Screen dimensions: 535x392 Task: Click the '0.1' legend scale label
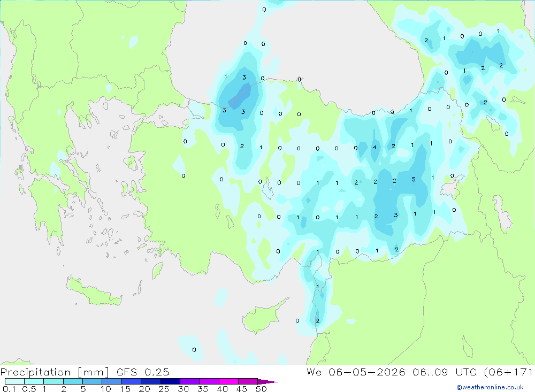point(9,389)
